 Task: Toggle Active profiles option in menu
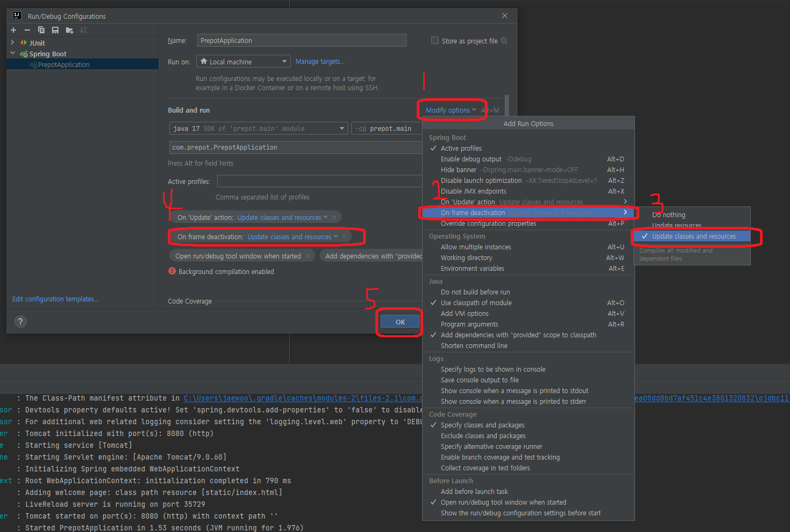[528, 149]
